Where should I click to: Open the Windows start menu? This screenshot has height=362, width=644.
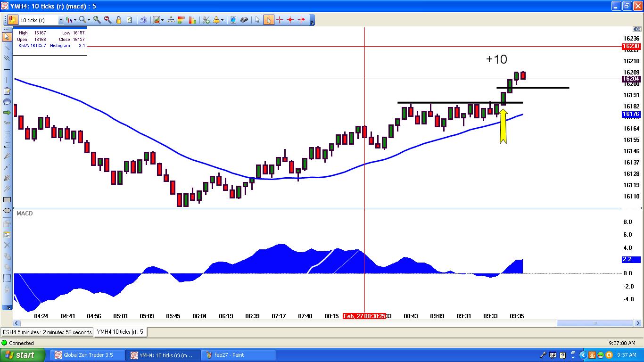pyautogui.click(x=23, y=355)
